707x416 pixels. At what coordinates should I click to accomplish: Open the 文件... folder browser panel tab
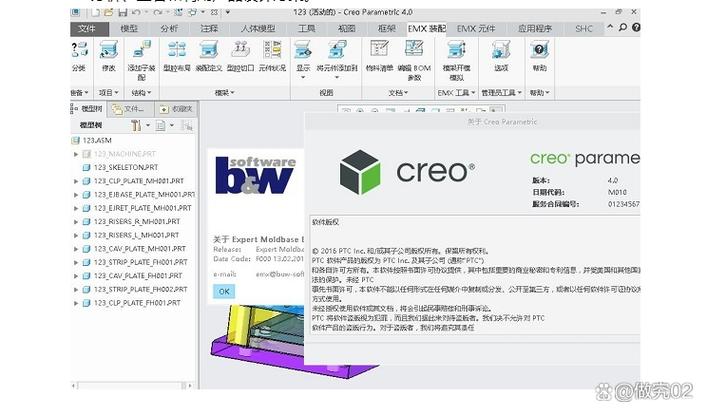point(131,109)
